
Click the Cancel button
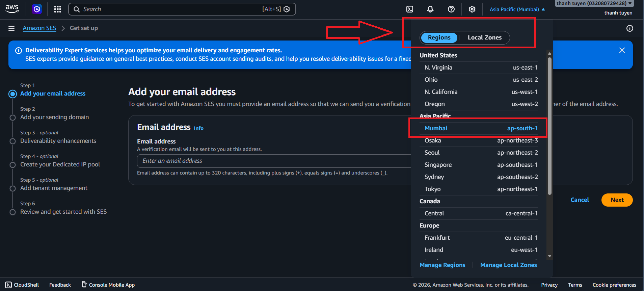click(580, 200)
